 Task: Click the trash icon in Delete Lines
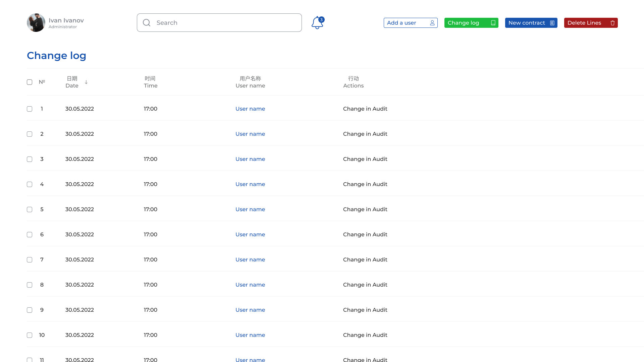tap(612, 23)
